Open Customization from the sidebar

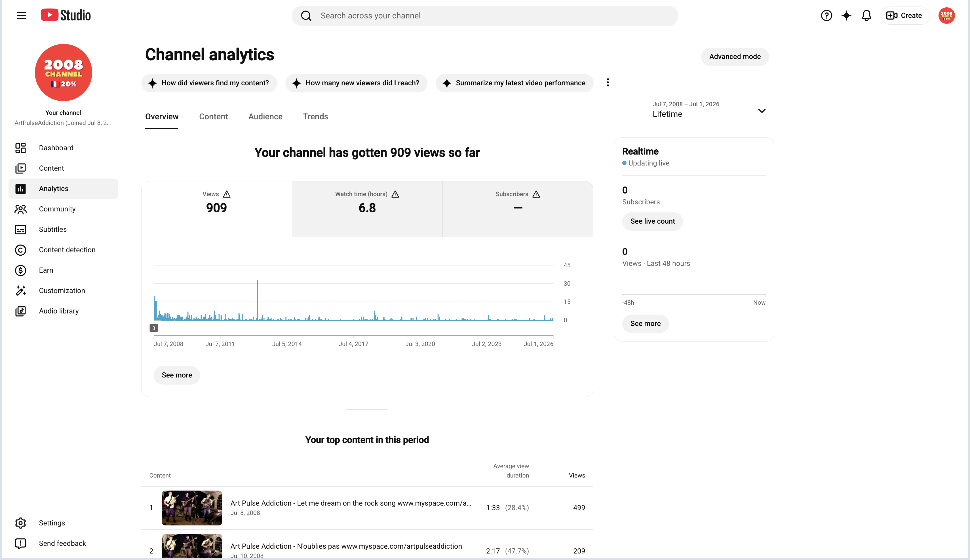pos(64,290)
